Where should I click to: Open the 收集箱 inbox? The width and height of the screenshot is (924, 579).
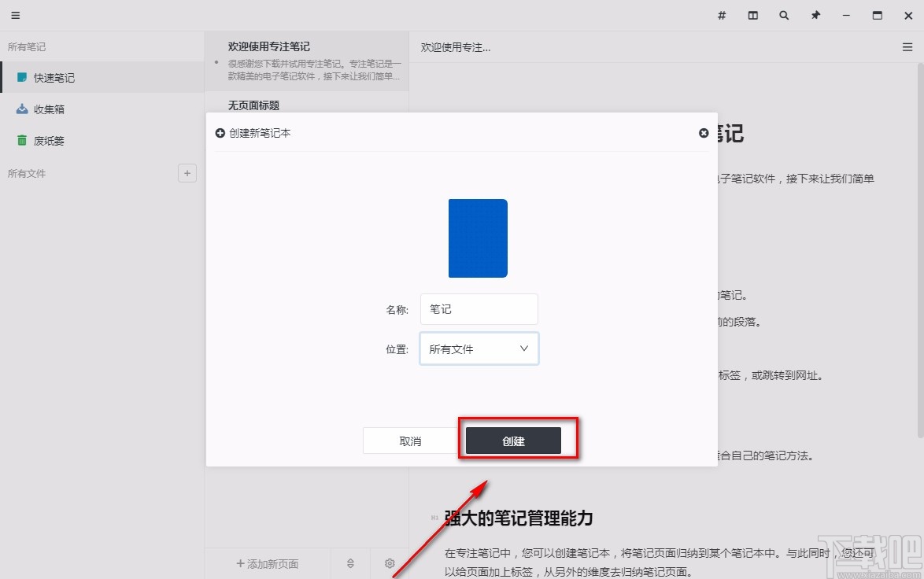tap(102, 109)
